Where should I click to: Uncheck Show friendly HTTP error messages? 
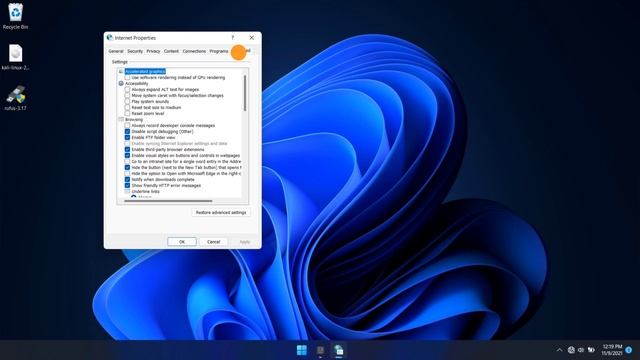coord(127,185)
